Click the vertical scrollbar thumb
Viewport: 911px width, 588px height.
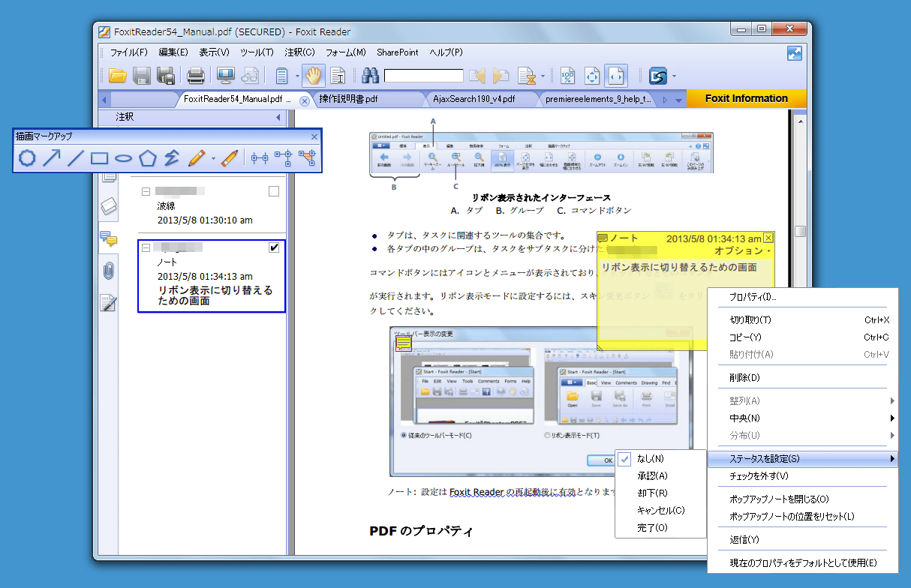[800, 231]
